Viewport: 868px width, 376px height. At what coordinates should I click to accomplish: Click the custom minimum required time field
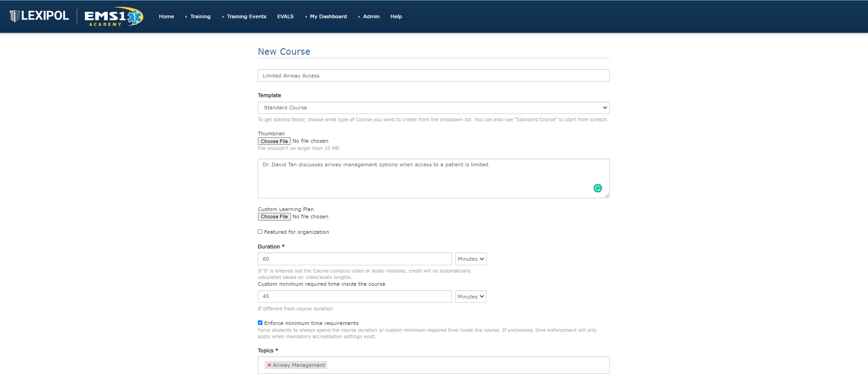tap(355, 297)
